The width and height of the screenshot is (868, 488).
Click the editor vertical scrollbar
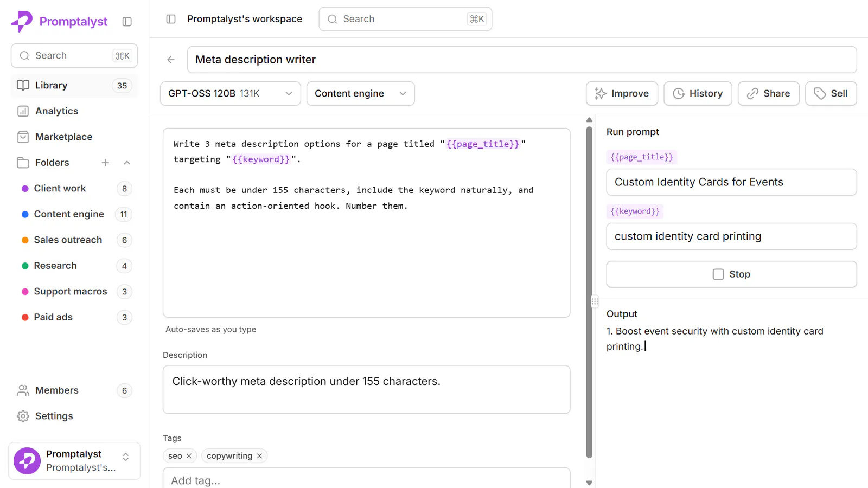tap(589, 293)
